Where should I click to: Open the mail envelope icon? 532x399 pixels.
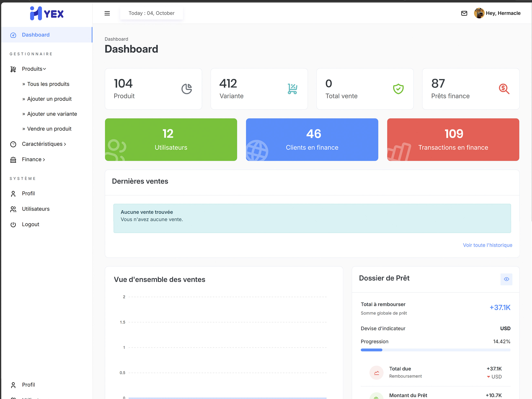[464, 13]
